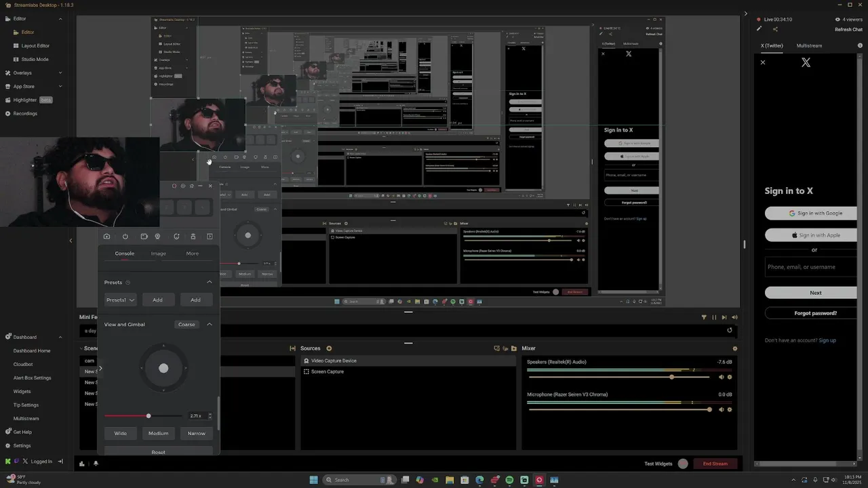Image resolution: width=868 pixels, height=488 pixels.
Task: Click the Speakers volume slider handle
Action: coord(671,377)
